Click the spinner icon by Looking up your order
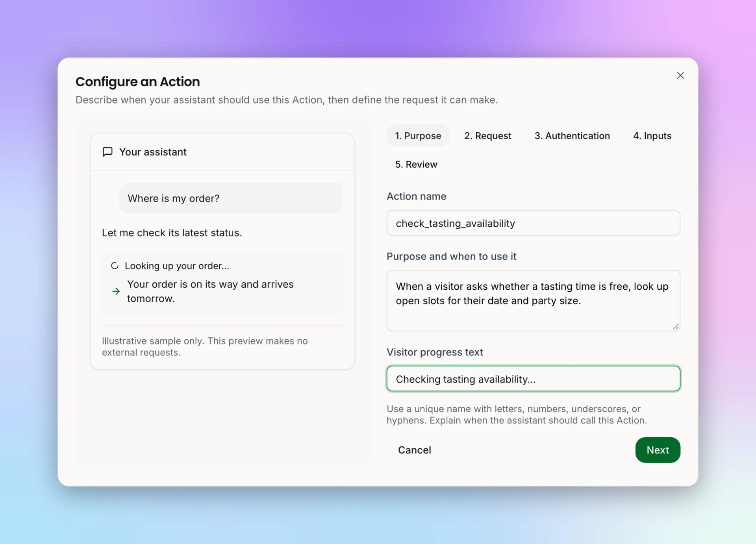Image resolution: width=756 pixels, height=544 pixels. (x=115, y=266)
